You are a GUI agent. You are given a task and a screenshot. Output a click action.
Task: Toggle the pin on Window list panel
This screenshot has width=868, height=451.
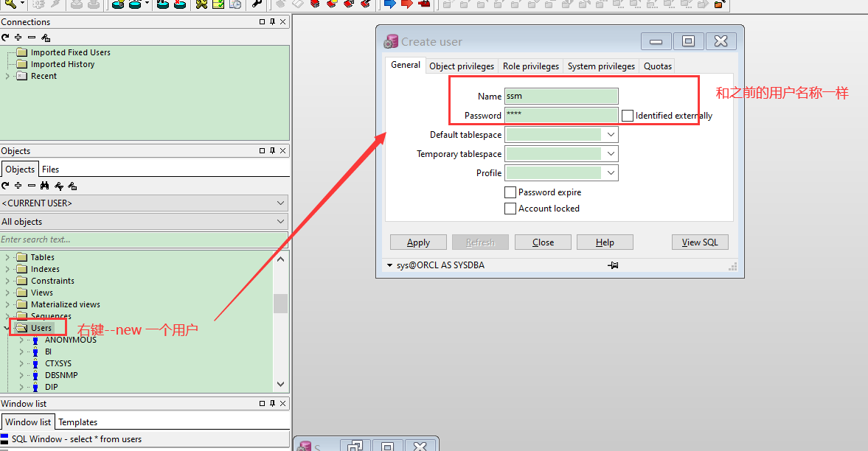(x=272, y=403)
